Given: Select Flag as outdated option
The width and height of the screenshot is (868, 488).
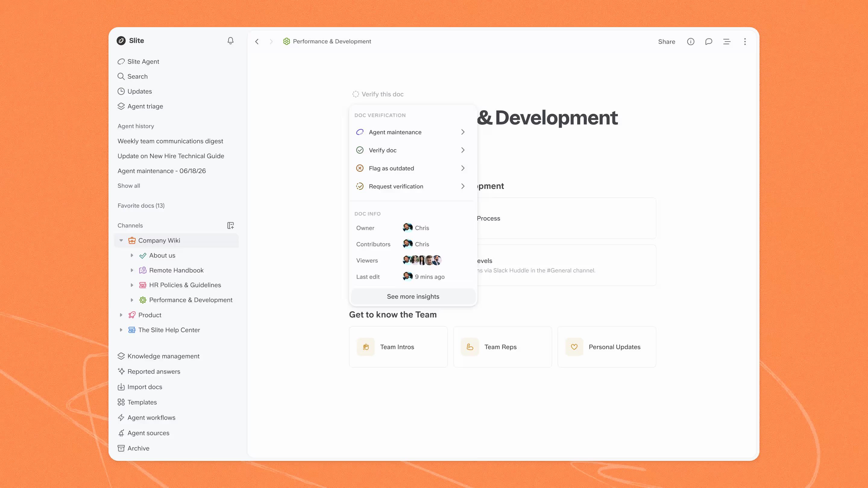Looking at the screenshot, I should (411, 168).
